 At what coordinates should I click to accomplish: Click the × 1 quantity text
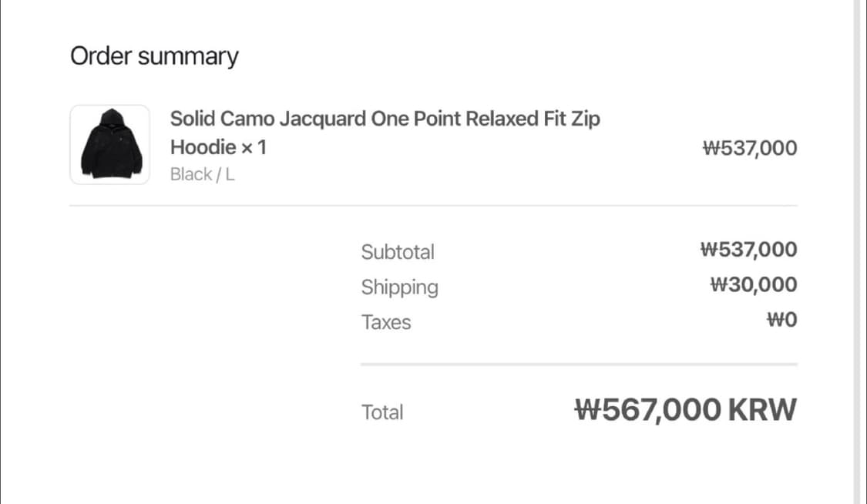(x=254, y=147)
